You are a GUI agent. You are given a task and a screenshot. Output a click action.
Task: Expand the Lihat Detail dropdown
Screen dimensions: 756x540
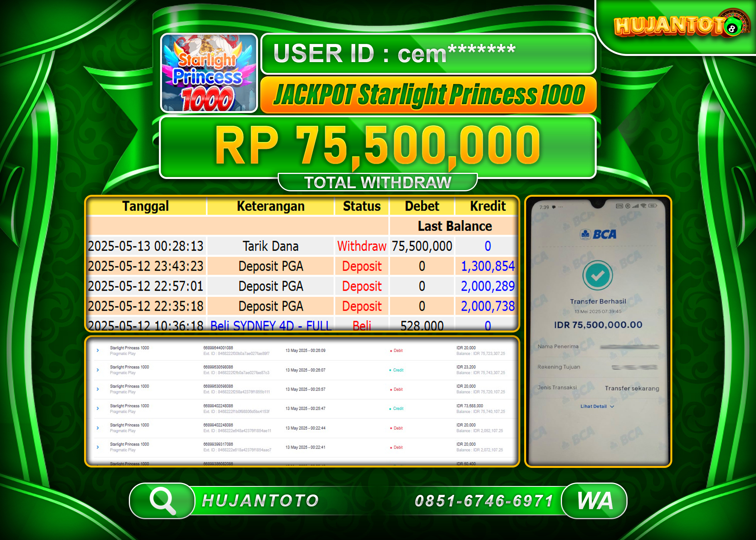click(597, 406)
